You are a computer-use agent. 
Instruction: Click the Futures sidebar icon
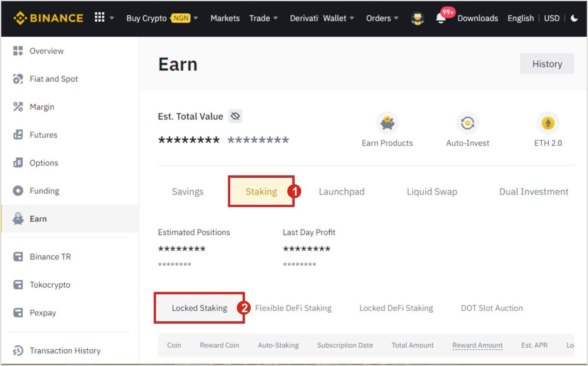coord(18,135)
